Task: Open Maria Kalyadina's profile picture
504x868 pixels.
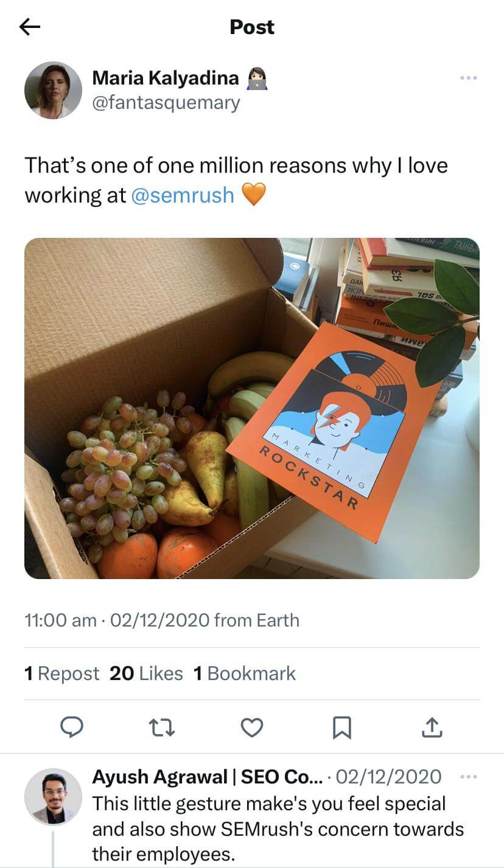Action: click(53, 90)
